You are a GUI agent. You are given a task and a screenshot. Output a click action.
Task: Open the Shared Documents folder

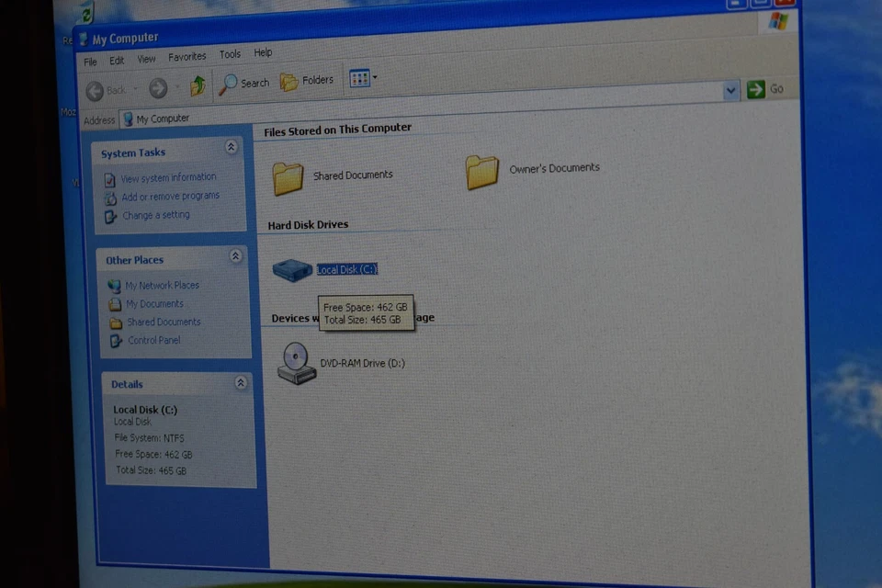288,175
